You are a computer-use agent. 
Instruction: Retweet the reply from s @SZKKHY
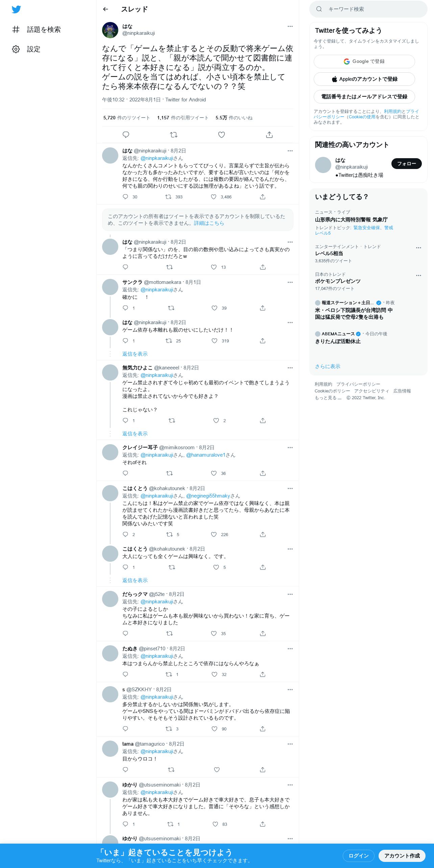coord(169,729)
